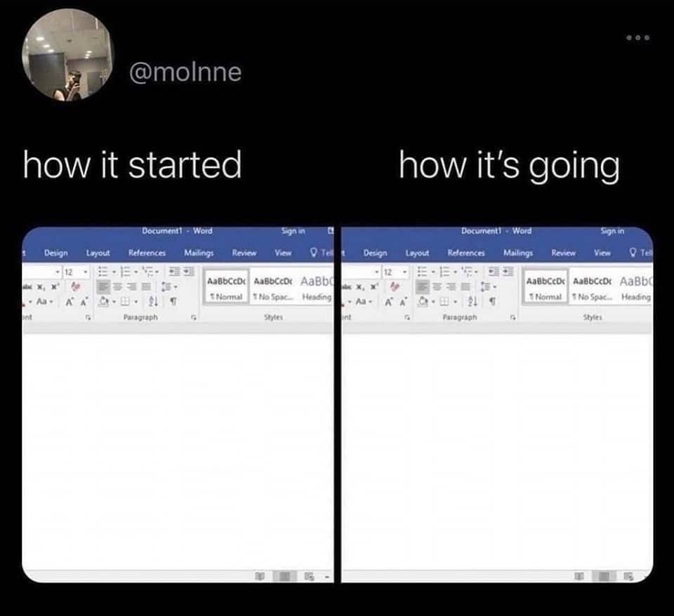Click the pilcrow show/hide marks icon under 'how it started'
Image resolution: width=674 pixels, height=616 pixels.
tap(173, 302)
